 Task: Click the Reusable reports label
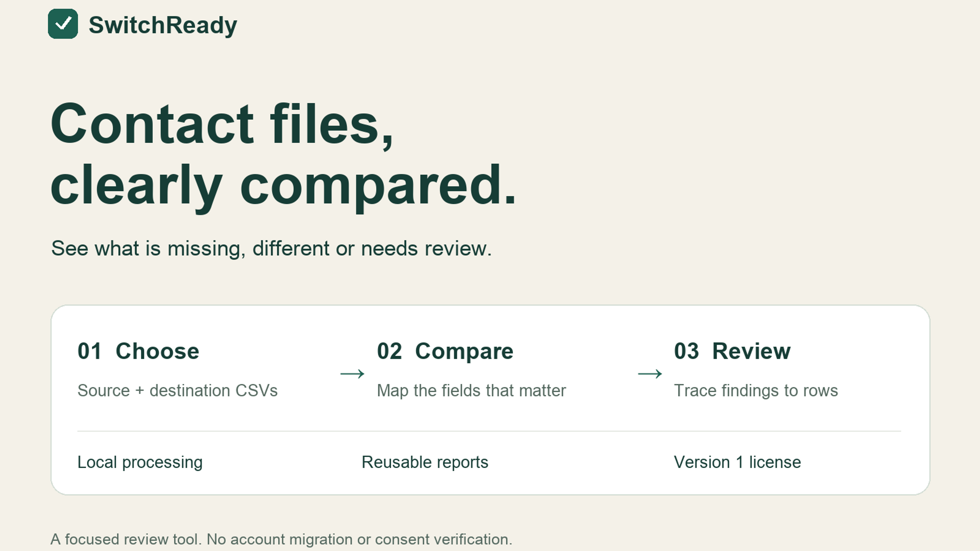(425, 462)
